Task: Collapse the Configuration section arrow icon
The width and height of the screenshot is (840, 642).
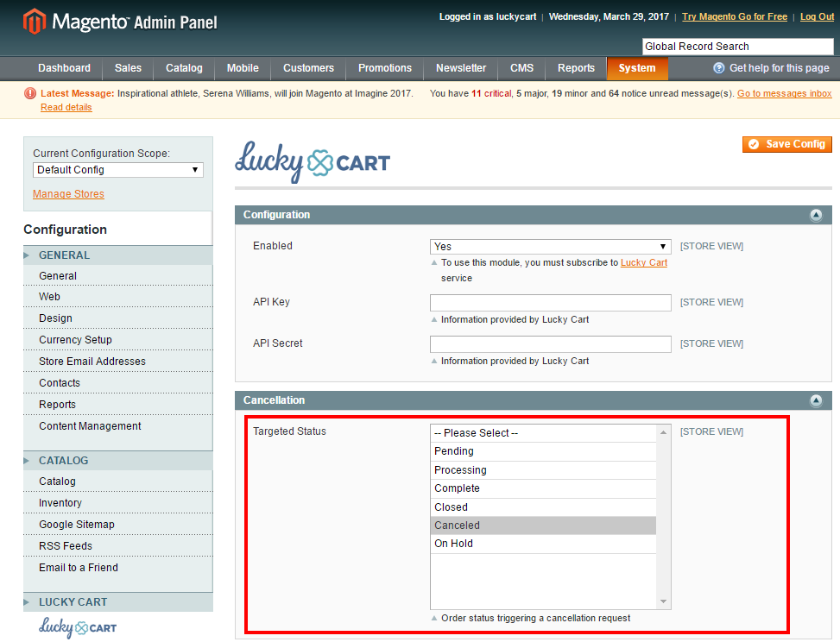Action: click(x=816, y=215)
